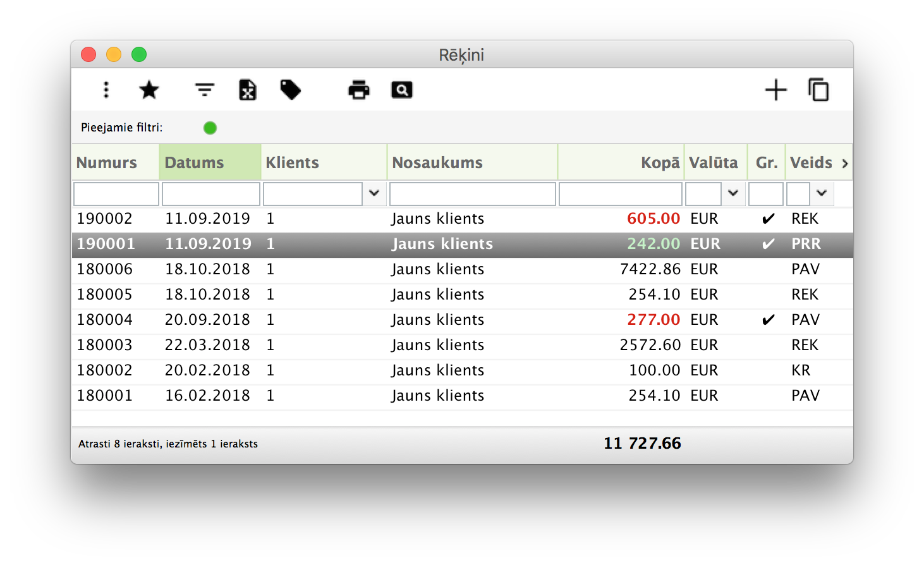Click the Kopā column header
This screenshot has height=565, width=924.
tap(660, 162)
